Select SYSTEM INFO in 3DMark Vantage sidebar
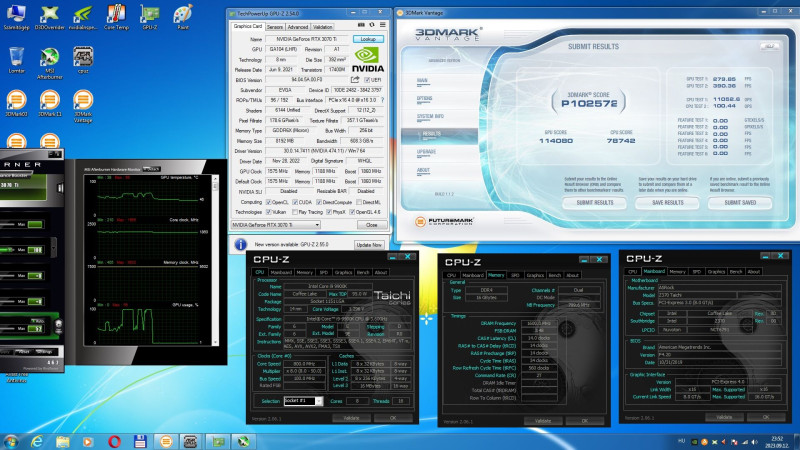This screenshot has width=800, height=450. click(430, 117)
